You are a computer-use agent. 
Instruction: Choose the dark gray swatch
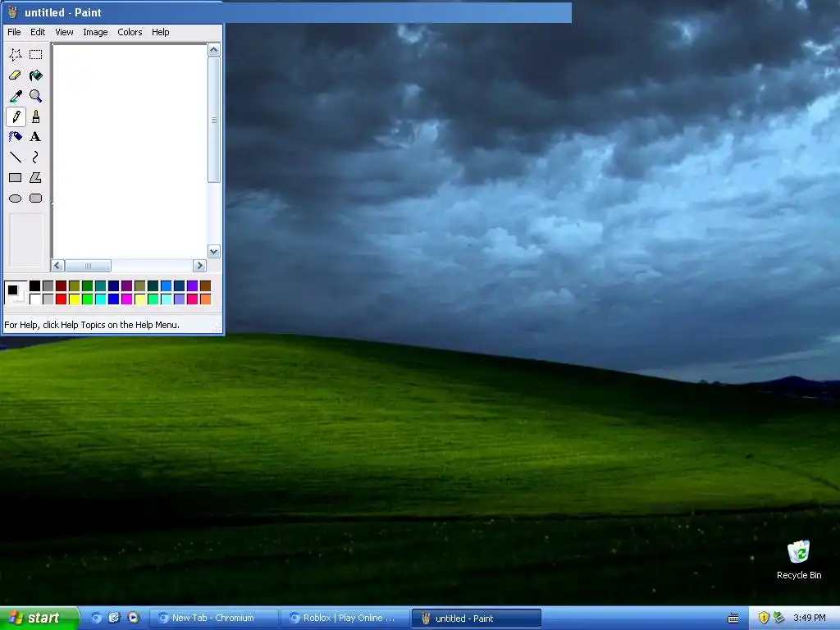tap(48, 285)
